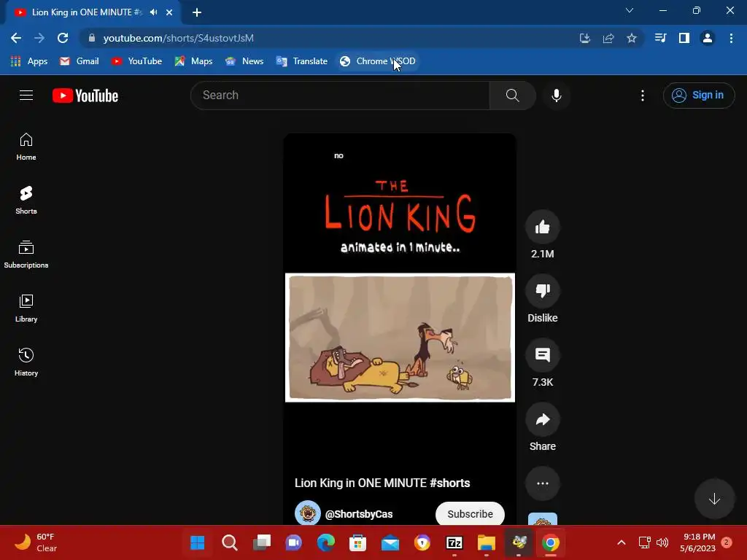Click into the YouTube Search field

340,96
